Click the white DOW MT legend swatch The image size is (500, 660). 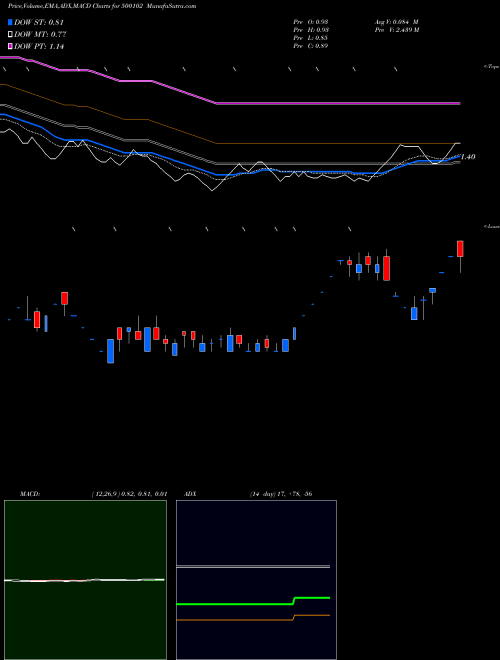[x=11, y=35]
